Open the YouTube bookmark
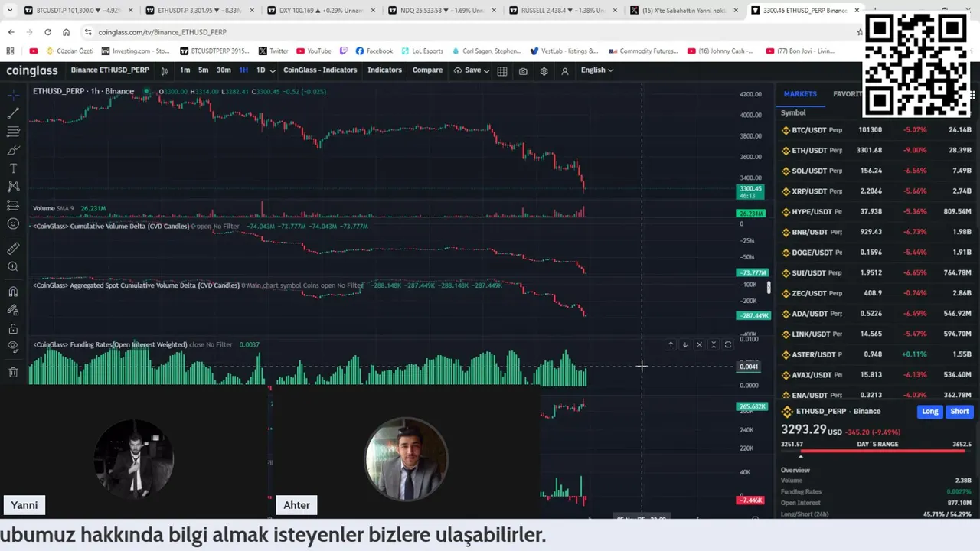The image size is (980, 551). (x=314, y=51)
